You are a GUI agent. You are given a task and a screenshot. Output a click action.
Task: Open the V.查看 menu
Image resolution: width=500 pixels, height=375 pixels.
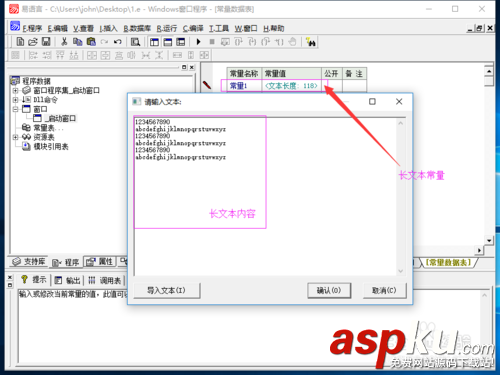(x=83, y=28)
